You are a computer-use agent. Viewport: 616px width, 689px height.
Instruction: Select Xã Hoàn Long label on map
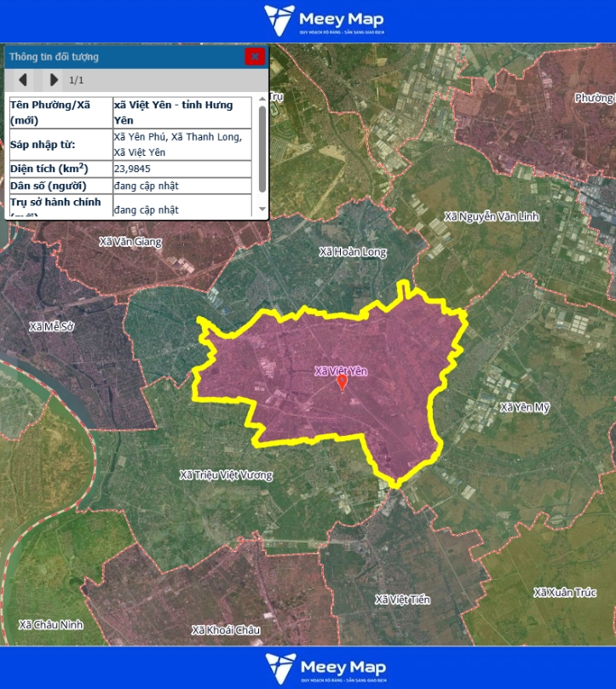(x=353, y=252)
